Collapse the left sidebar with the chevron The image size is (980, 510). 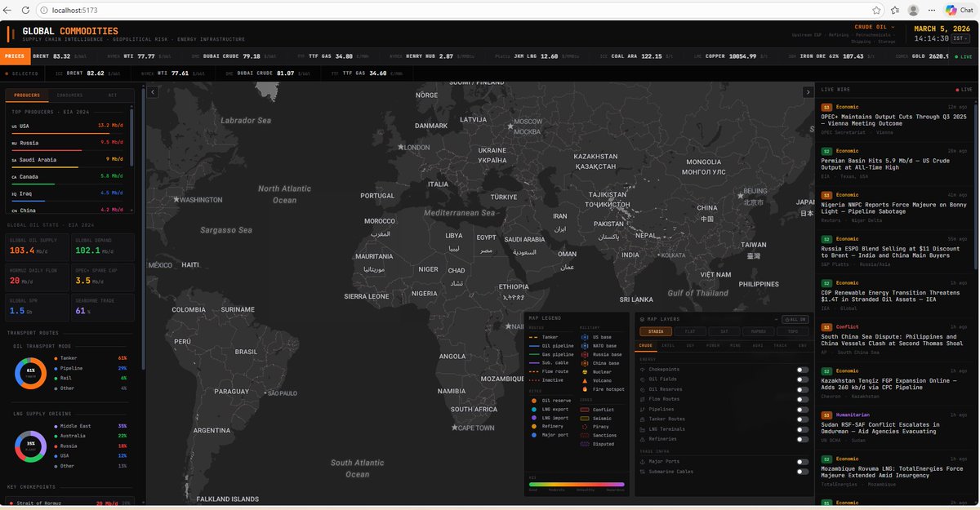(152, 92)
